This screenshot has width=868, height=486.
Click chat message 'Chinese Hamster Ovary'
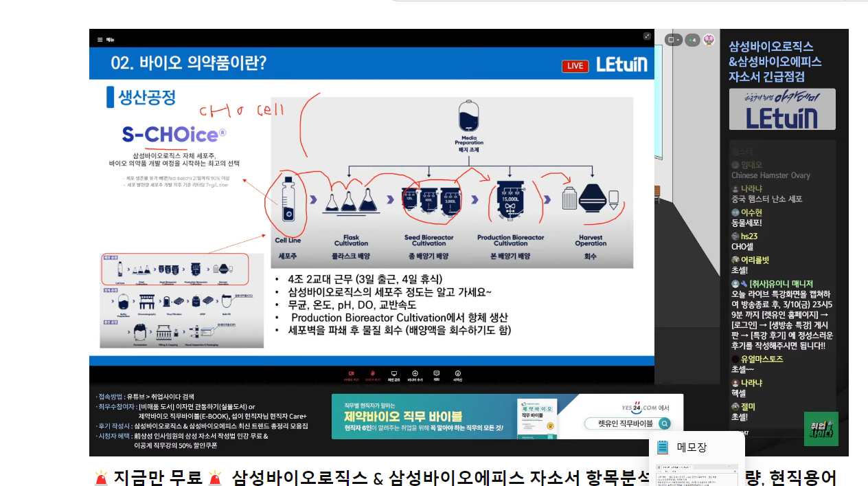point(770,175)
